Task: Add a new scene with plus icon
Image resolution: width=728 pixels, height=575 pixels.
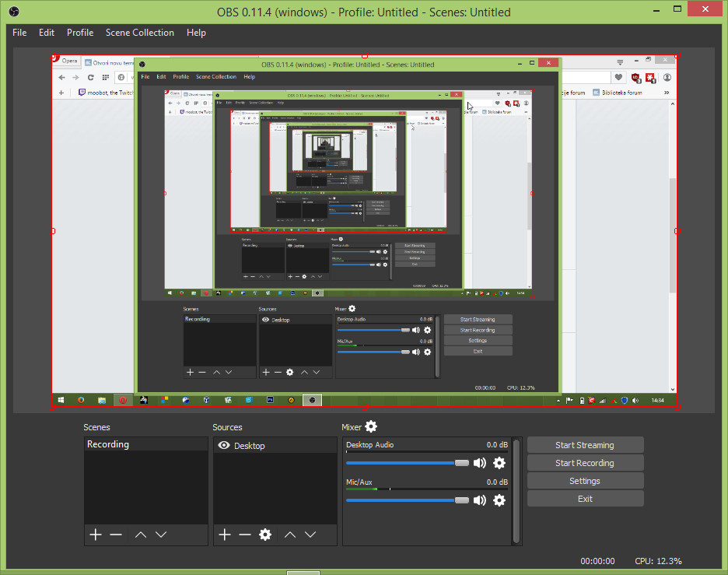Action: [95, 535]
